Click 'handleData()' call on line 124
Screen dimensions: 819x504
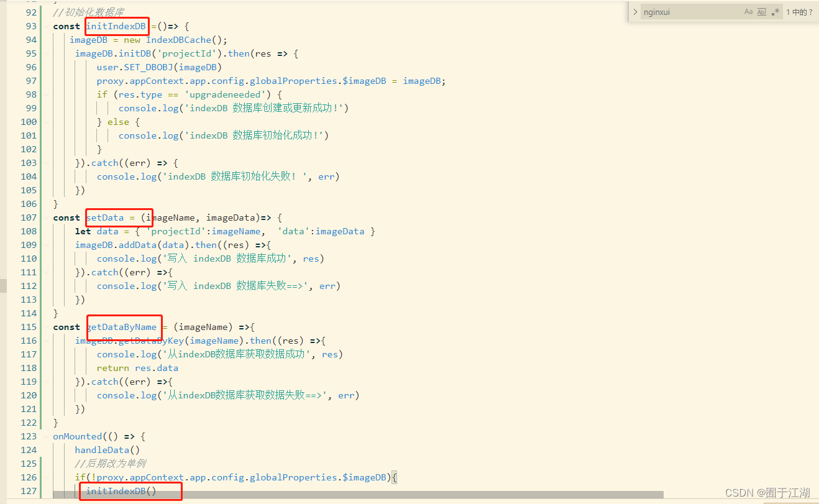[x=108, y=450]
